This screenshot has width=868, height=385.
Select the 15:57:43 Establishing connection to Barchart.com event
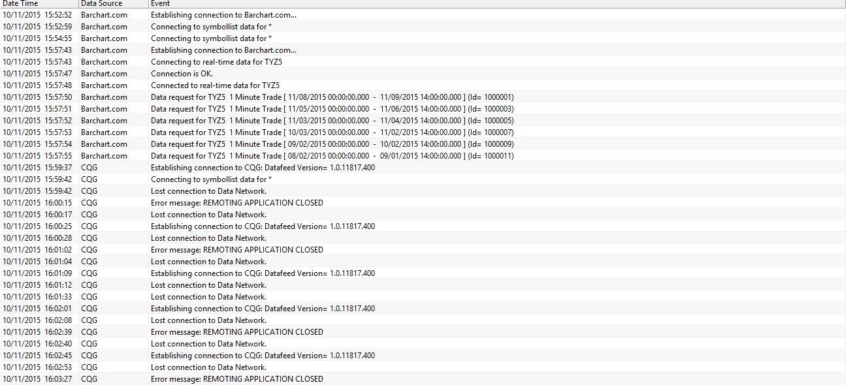[223, 50]
